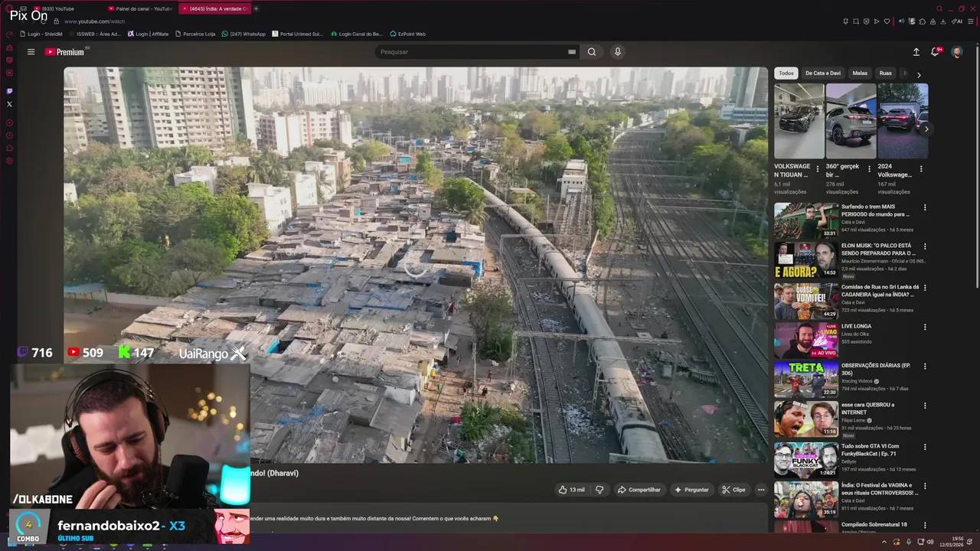The image size is (980, 551).
Task: Open browser sidebar X (Twitter) icon
Action: coord(9,104)
